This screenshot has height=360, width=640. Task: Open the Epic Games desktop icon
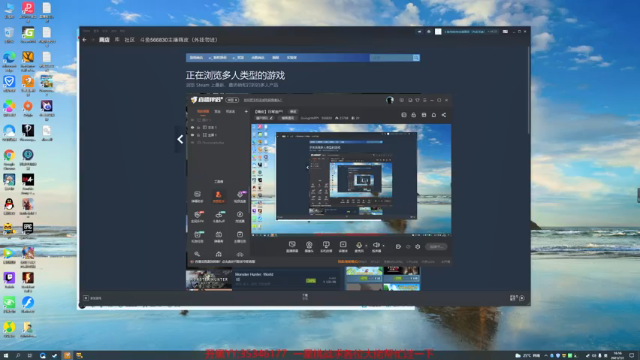point(28,230)
